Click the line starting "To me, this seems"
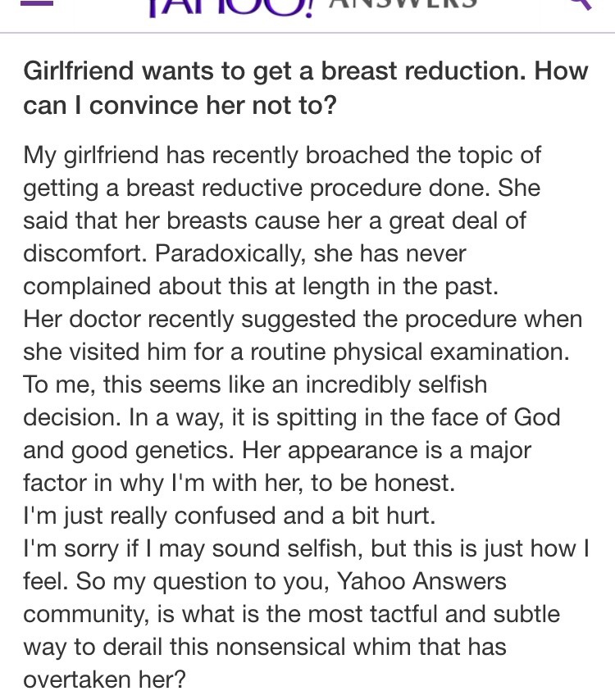The width and height of the screenshot is (615, 700). coord(255,384)
